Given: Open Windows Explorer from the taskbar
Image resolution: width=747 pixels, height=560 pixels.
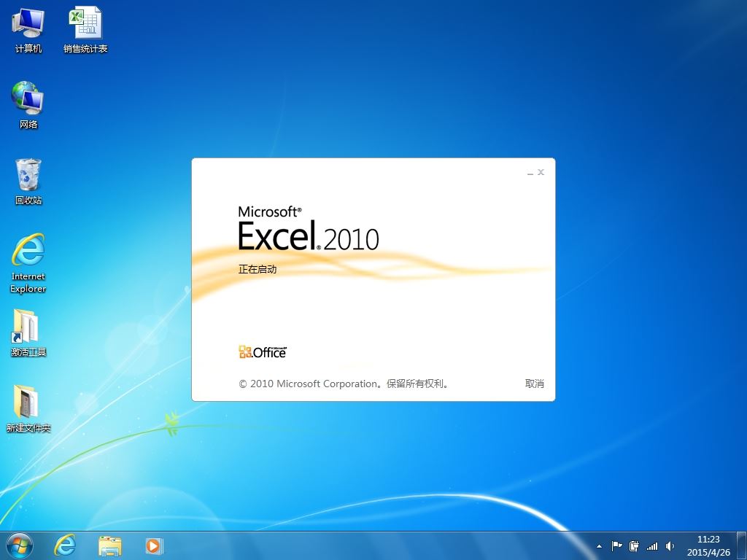Looking at the screenshot, I should [110, 545].
